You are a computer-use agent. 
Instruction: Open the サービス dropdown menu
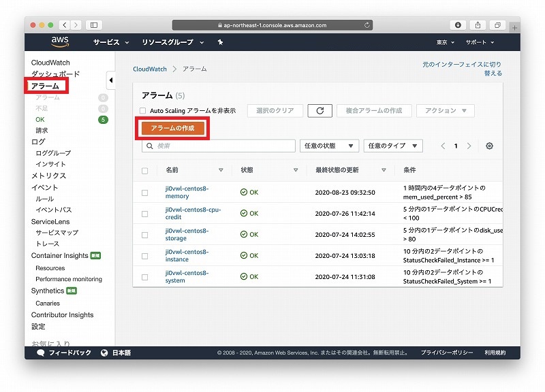111,42
